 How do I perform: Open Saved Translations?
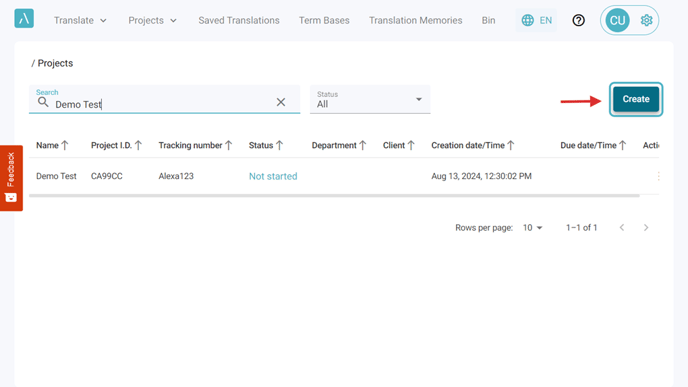pos(239,20)
